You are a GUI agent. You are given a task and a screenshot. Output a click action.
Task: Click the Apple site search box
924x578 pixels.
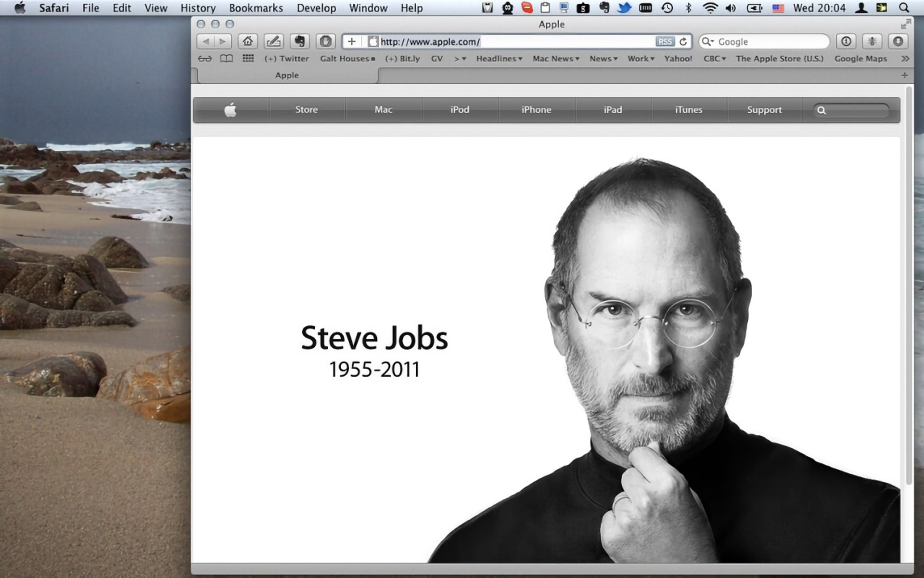click(x=851, y=110)
